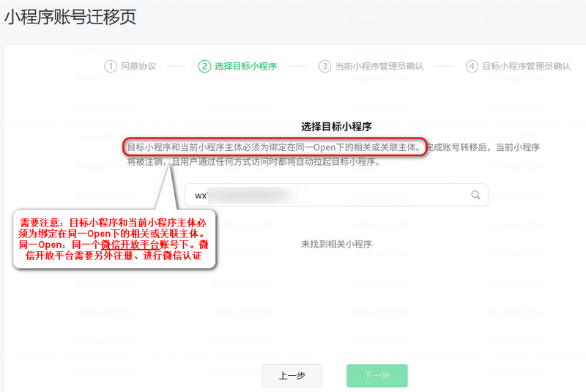Select the 选择目标小程序 step label
This screenshot has height=392, width=586.
point(245,66)
